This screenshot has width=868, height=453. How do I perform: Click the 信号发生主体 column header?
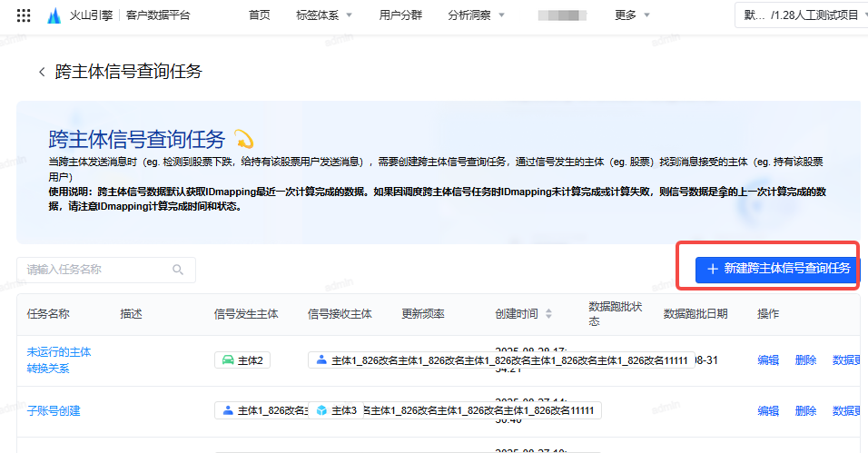click(x=246, y=314)
